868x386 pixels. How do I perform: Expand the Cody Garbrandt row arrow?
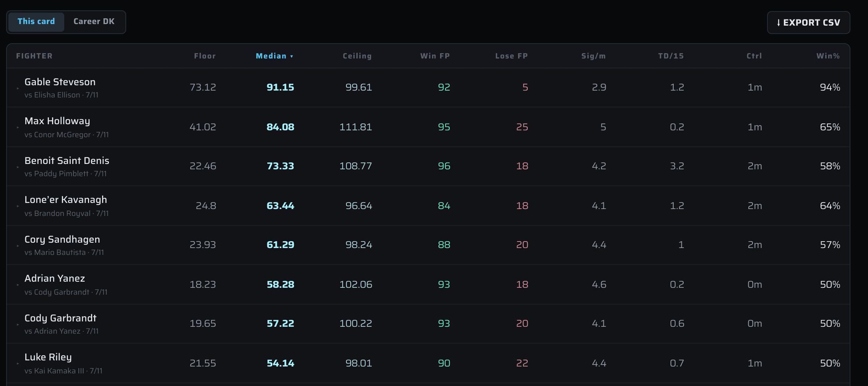18,324
